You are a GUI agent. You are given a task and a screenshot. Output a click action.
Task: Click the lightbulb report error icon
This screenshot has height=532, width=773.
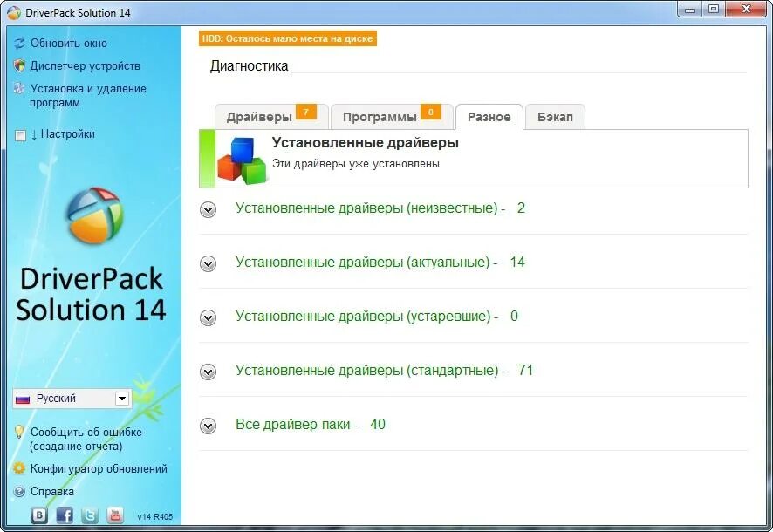(19, 432)
